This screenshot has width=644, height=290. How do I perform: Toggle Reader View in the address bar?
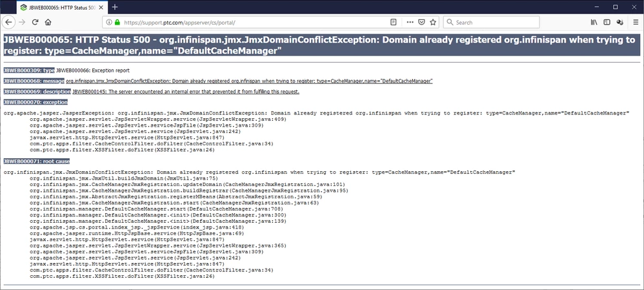393,22
